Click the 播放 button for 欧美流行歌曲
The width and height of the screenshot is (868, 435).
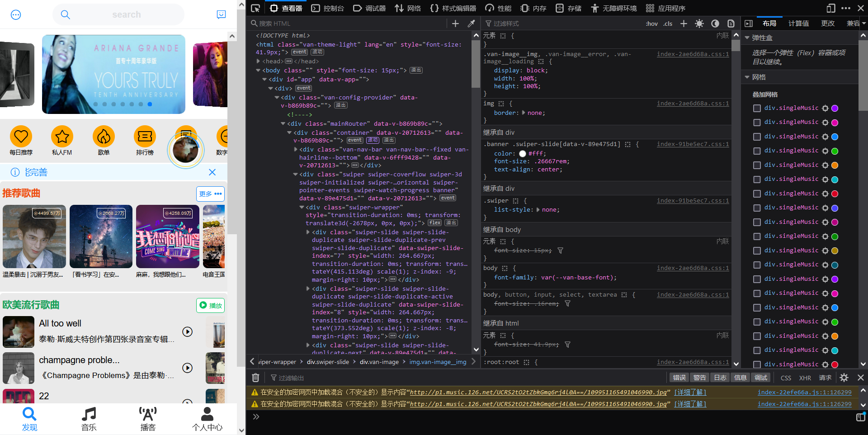[x=211, y=305]
